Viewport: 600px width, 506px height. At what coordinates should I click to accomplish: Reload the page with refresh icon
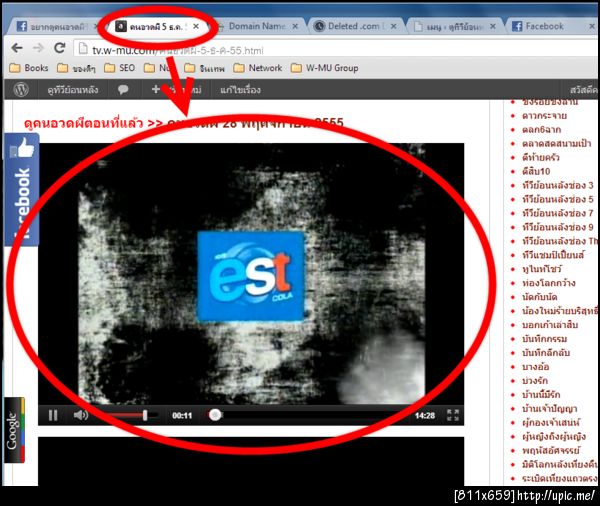coord(59,48)
